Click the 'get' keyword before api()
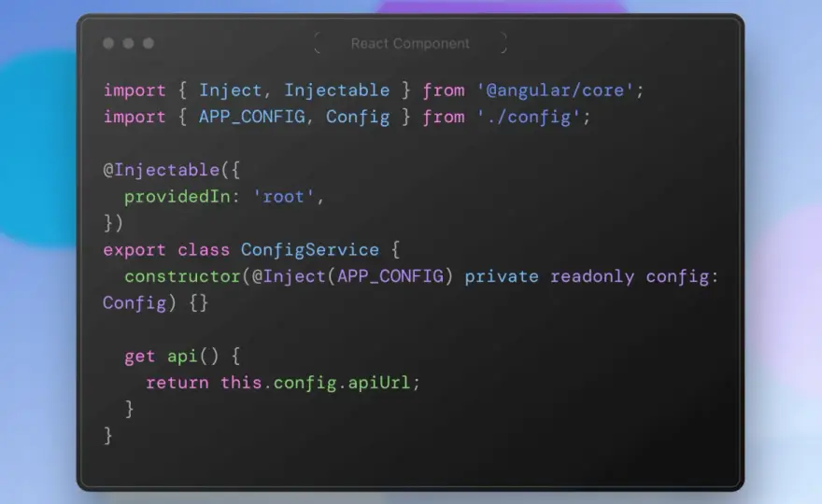Image resolution: width=822 pixels, height=504 pixels. [139, 357]
